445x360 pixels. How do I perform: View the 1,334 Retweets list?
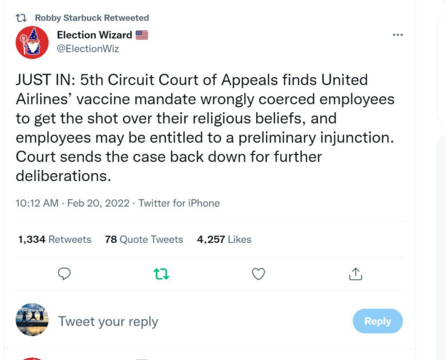click(55, 239)
